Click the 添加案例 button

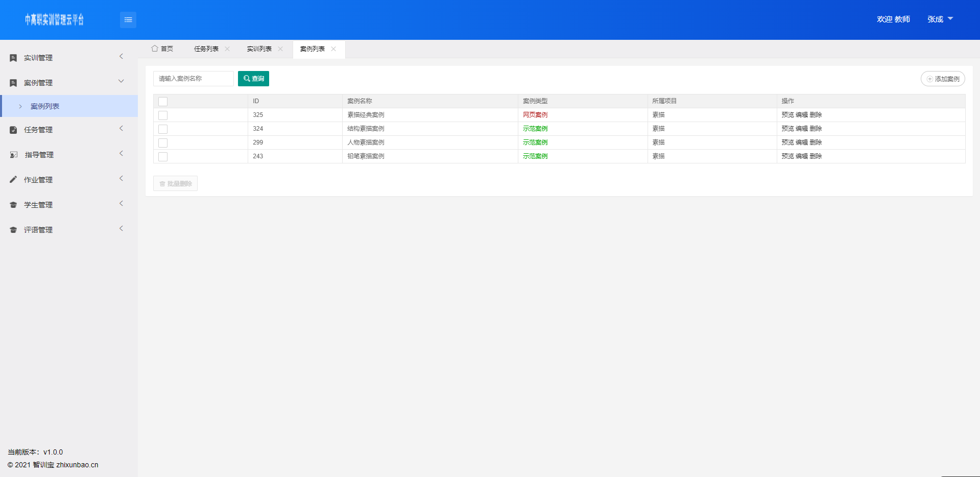pyautogui.click(x=943, y=79)
